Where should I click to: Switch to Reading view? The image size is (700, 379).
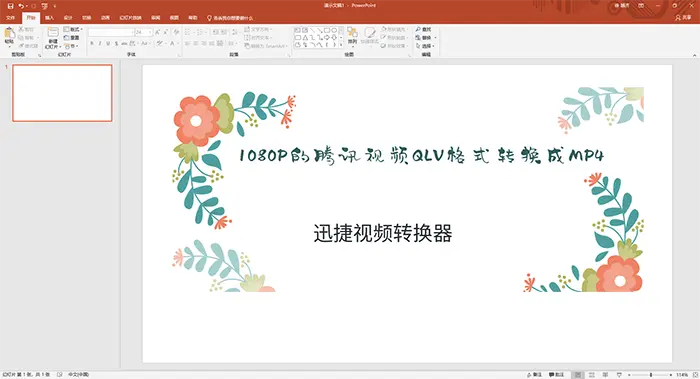[x=605, y=375]
